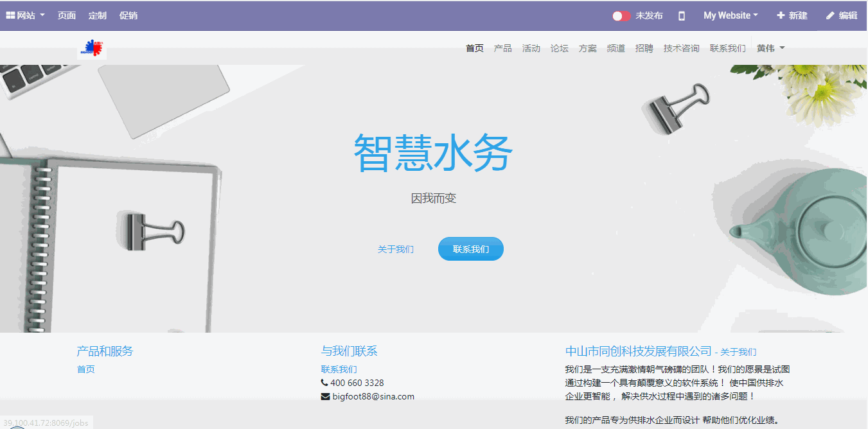Click the mobile preview phone icon
Image resolution: width=868 pixels, height=429 pixels.
click(x=682, y=15)
